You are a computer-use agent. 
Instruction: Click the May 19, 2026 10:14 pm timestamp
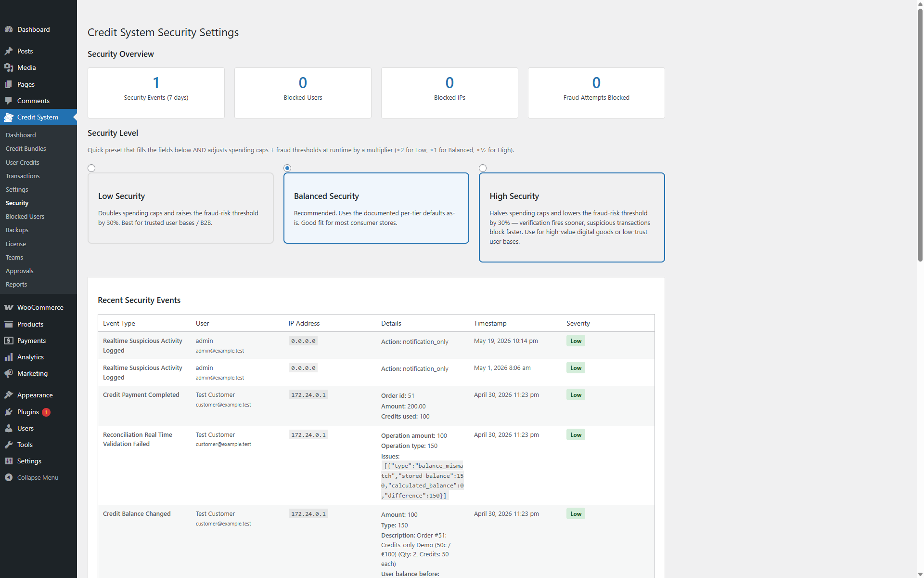click(506, 341)
